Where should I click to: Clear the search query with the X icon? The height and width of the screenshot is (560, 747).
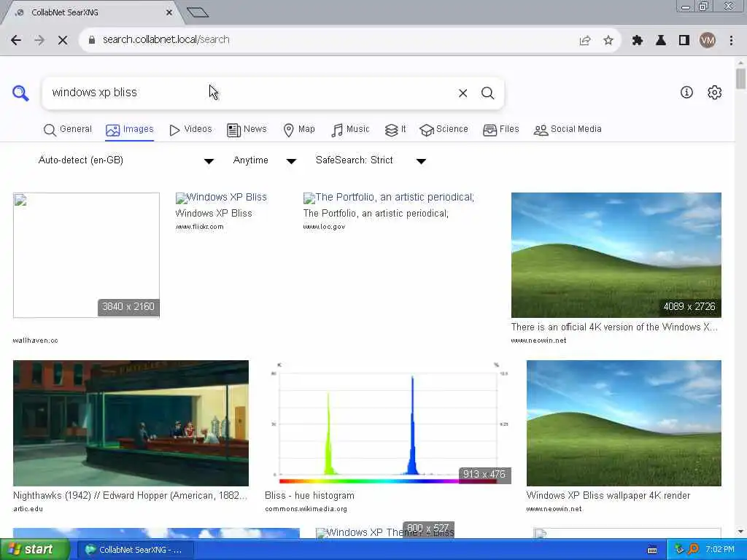click(462, 93)
